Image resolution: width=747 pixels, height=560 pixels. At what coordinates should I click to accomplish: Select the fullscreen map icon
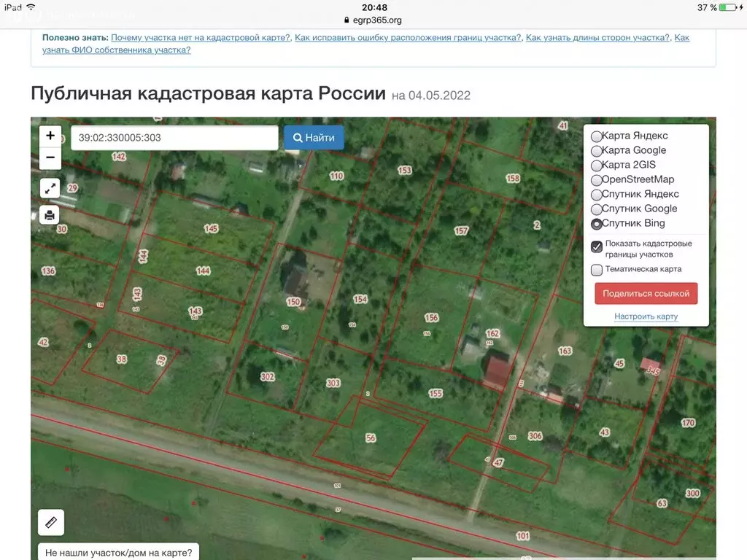(x=50, y=187)
